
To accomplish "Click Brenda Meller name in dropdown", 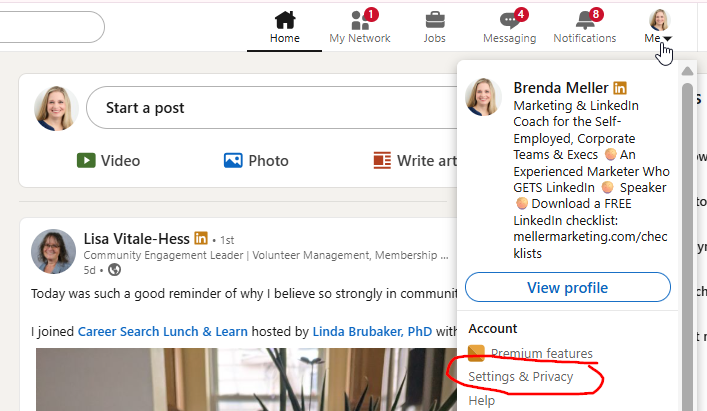I will click(561, 88).
